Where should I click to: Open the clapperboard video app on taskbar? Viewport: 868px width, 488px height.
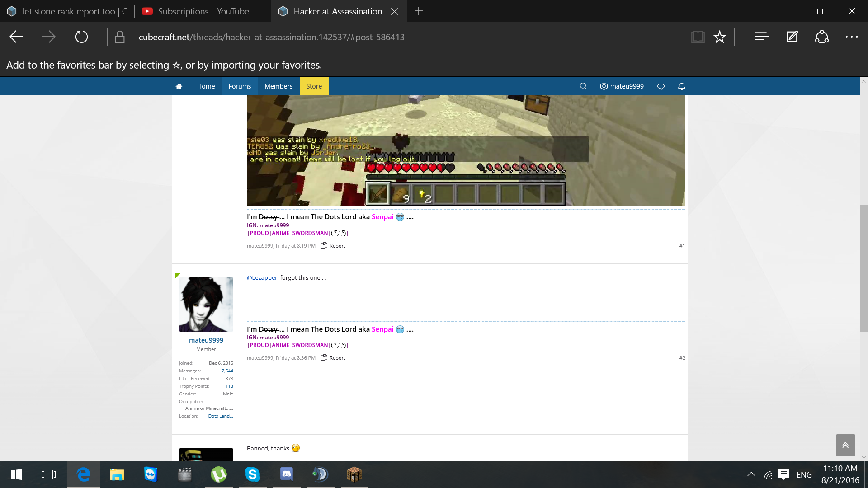[x=185, y=474]
